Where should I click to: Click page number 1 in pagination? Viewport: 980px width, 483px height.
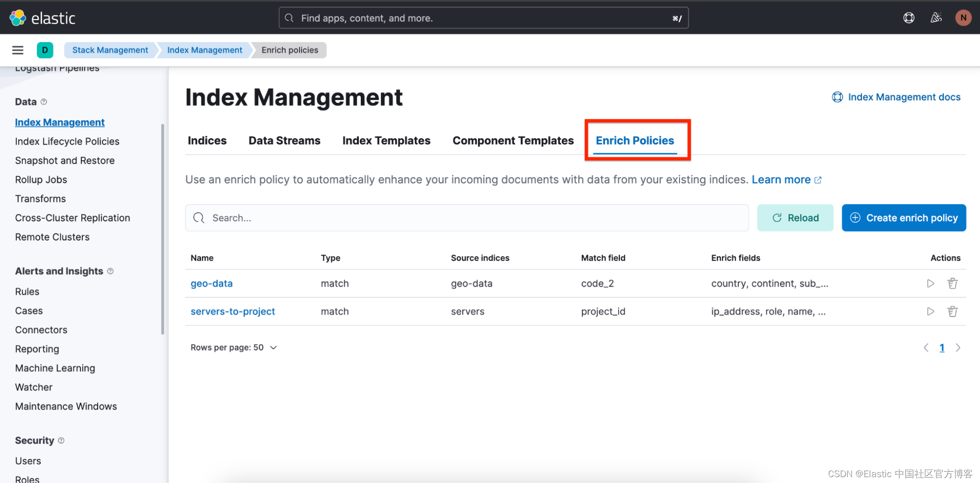[942, 348]
